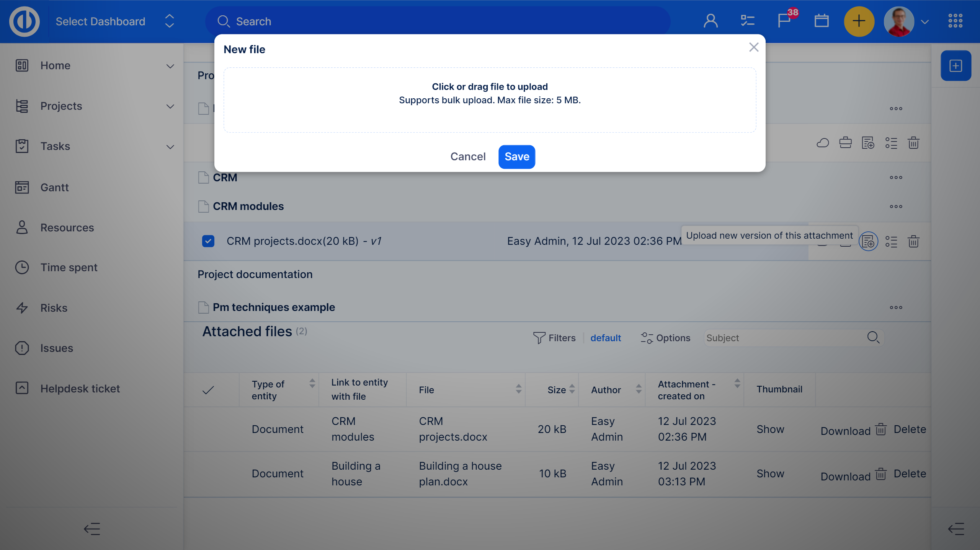Open the calendar icon in top bar
The width and height of the screenshot is (980, 550).
(821, 21)
